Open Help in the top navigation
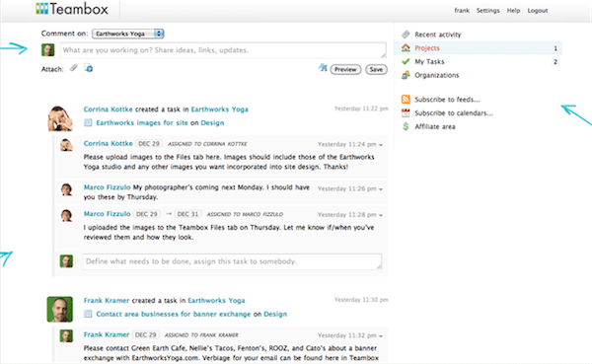This screenshot has width=592, height=364. click(513, 11)
